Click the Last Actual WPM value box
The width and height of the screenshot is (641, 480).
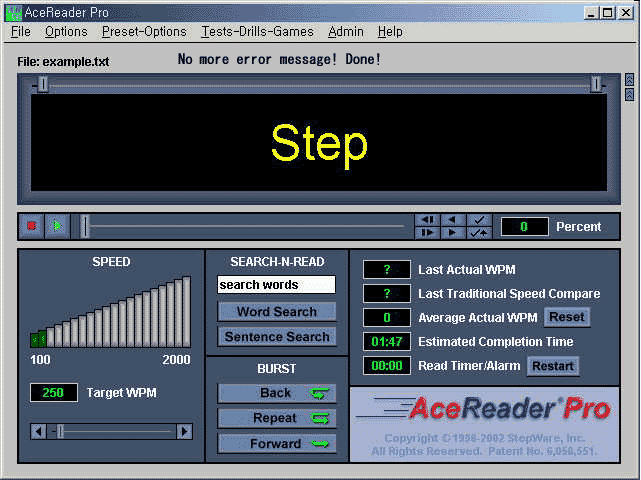pyautogui.click(x=387, y=269)
